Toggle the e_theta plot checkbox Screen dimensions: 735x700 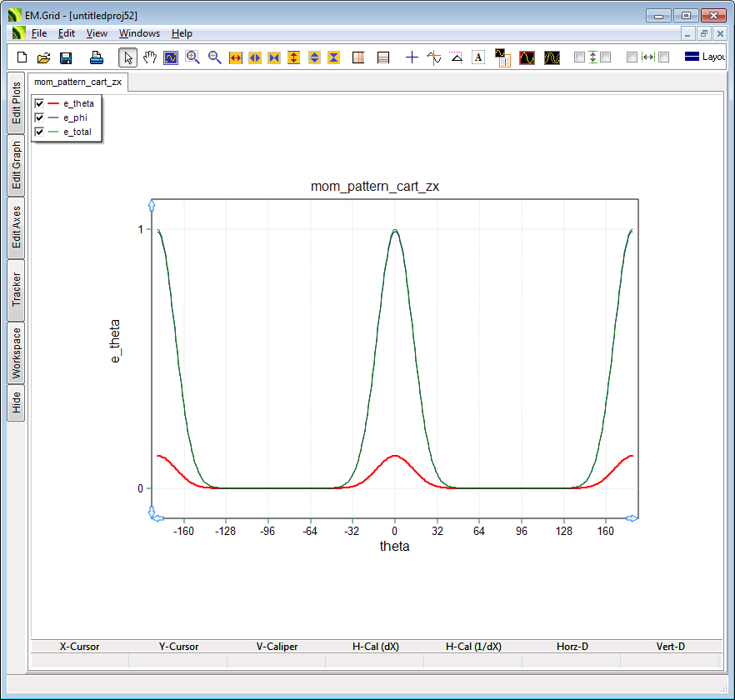coord(39,103)
